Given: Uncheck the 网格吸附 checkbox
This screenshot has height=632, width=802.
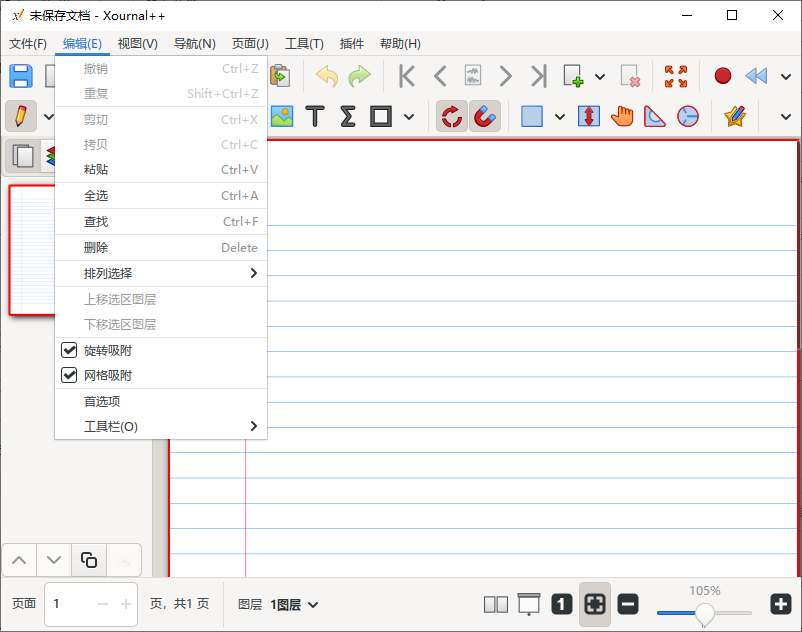Looking at the screenshot, I should coord(69,375).
